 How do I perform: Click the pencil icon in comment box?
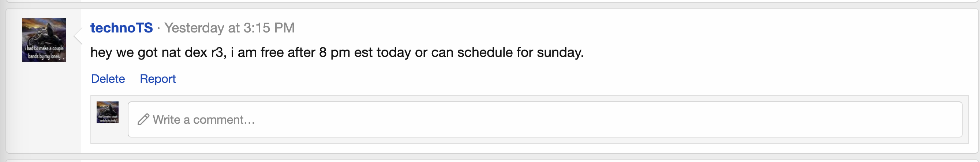point(143,120)
